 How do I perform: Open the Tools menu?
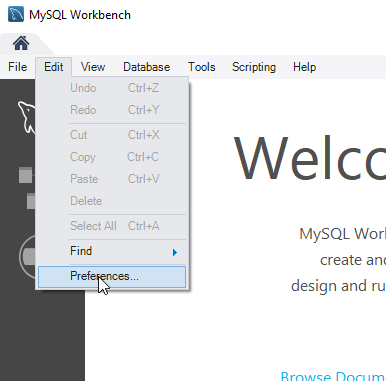(x=202, y=67)
